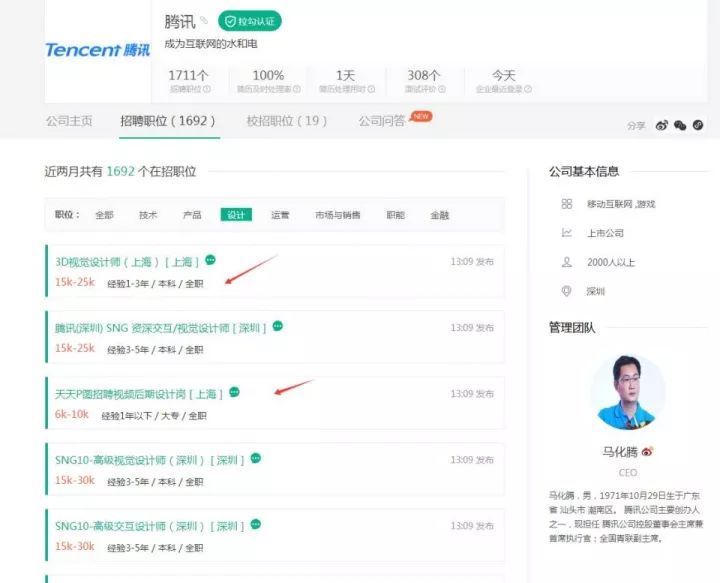Open the SNG10-高级视觉设计师 job listing
Image resolution: width=720 pixels, height=583 pixels.
[x=149, y=460]
